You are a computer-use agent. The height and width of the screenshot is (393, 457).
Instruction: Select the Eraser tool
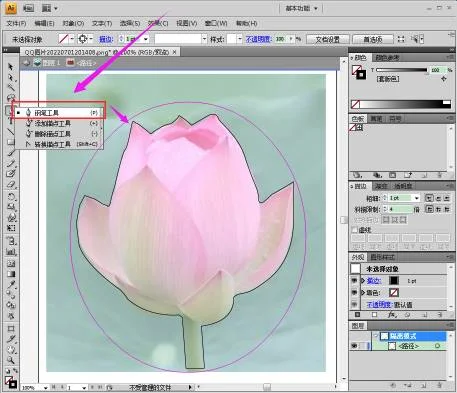11,184
